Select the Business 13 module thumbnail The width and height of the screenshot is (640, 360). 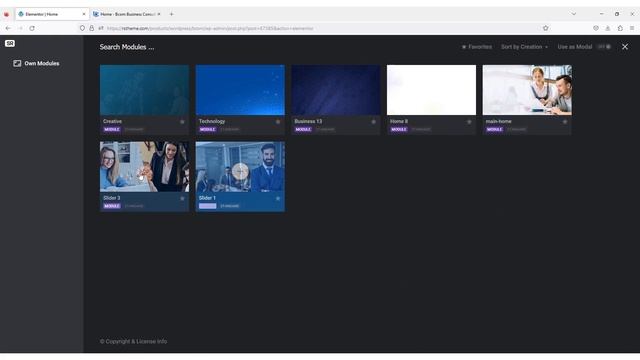pyautogui.click(x=336, y=90)
